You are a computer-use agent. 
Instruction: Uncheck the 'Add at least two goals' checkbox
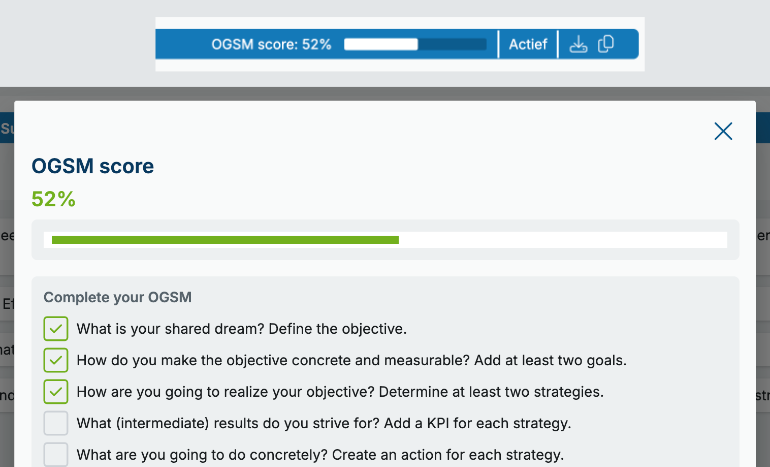coord(56,360)
